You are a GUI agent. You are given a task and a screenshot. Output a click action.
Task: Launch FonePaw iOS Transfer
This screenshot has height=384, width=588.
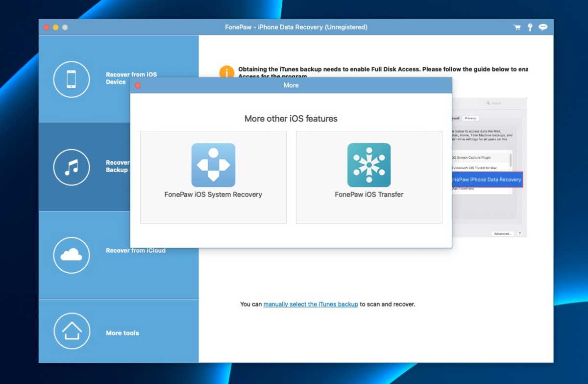click(369, 177)
